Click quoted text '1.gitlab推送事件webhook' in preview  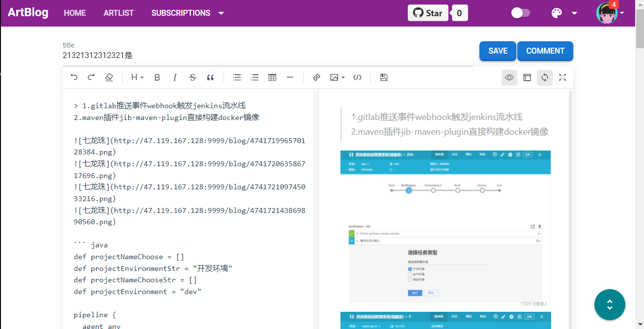tap(437, 117)
